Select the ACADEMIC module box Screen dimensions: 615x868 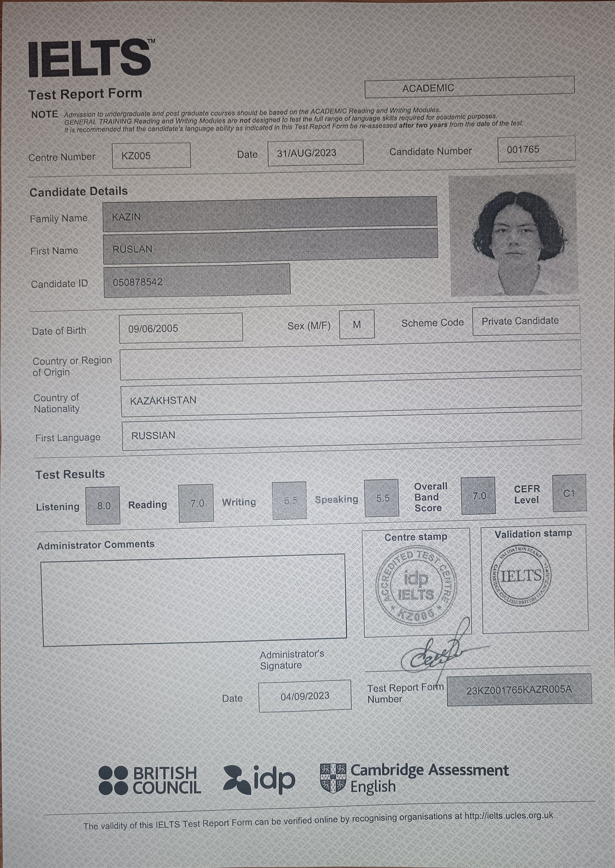pos(470,87)
